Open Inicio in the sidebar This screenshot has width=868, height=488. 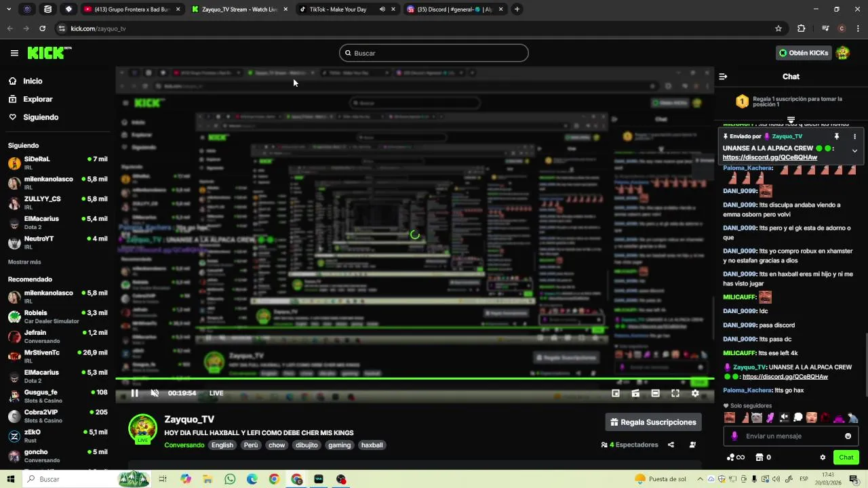33,81
